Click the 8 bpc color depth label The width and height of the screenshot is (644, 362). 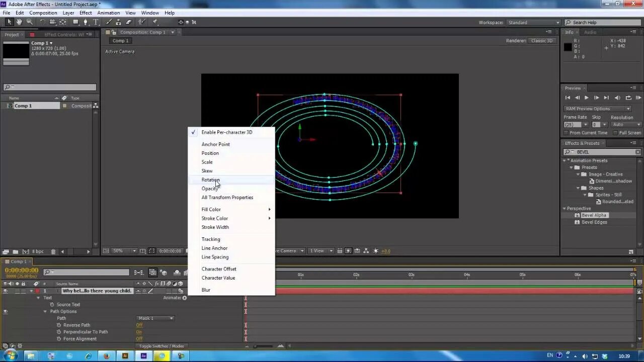38,251
